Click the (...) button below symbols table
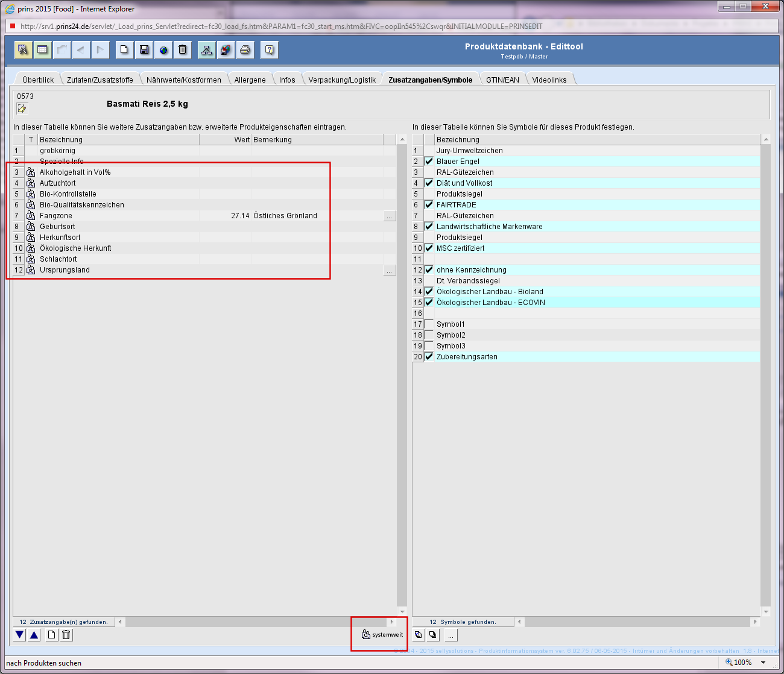784x674 pixels. click(450, 634)
